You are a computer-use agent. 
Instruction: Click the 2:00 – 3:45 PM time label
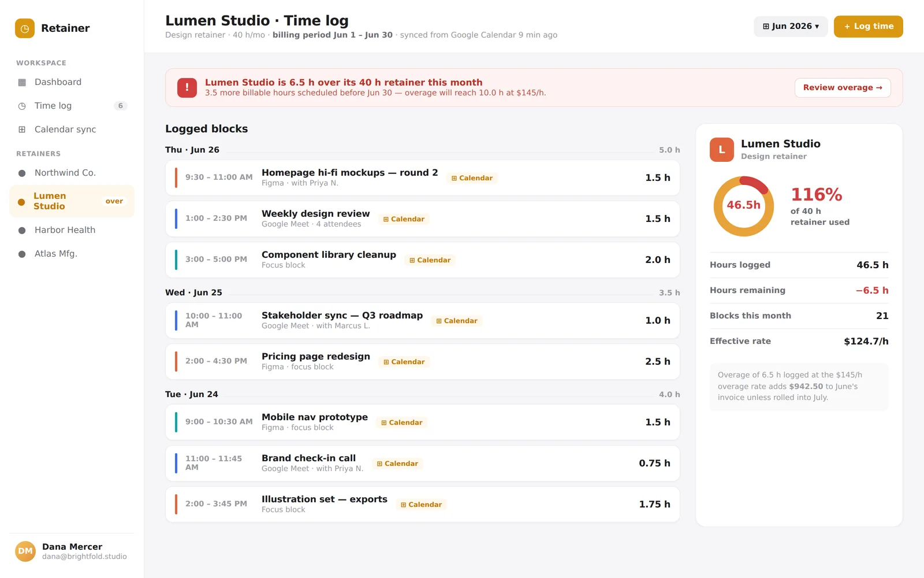tap(216, 504)
